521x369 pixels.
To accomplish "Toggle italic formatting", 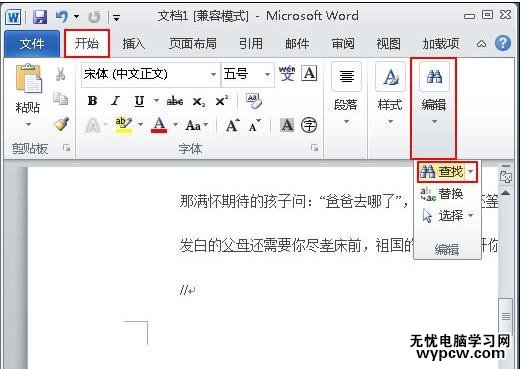I will (116, 101).
